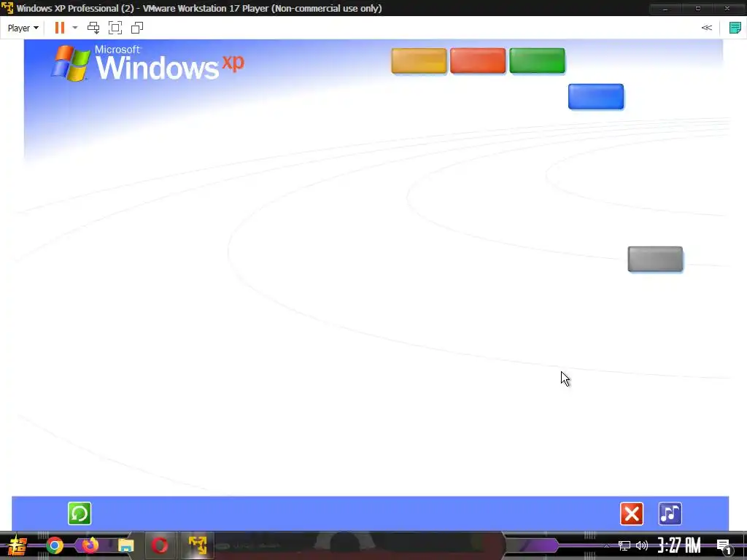
Task: Open volume control in system tray
Action: click(x=642, y=545)
